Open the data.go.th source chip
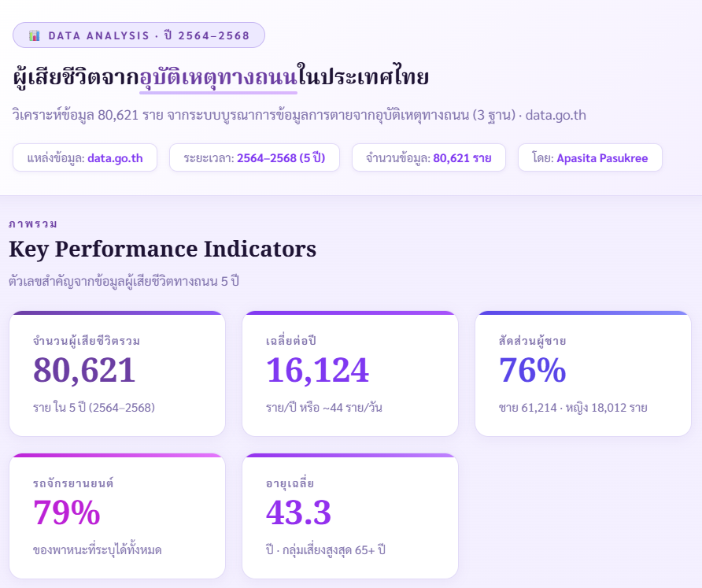702x588 pixels. click(x=85, y=157)
